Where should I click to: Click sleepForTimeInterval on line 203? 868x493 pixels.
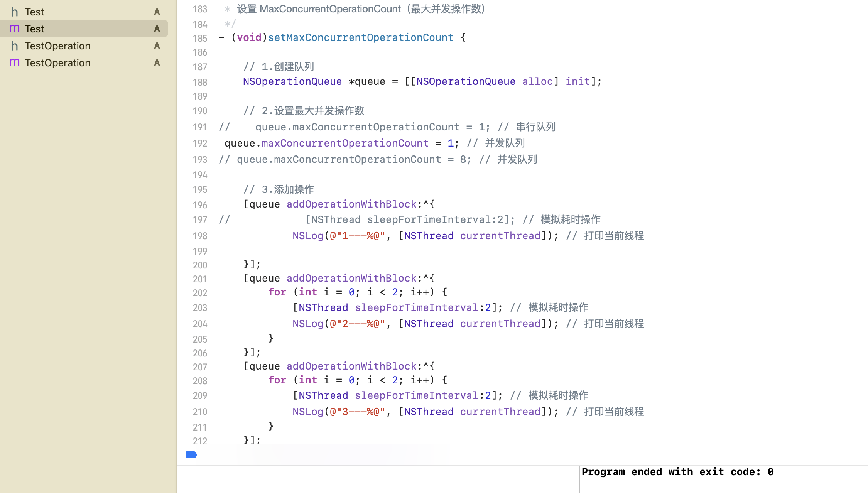[x=417, y=307]
